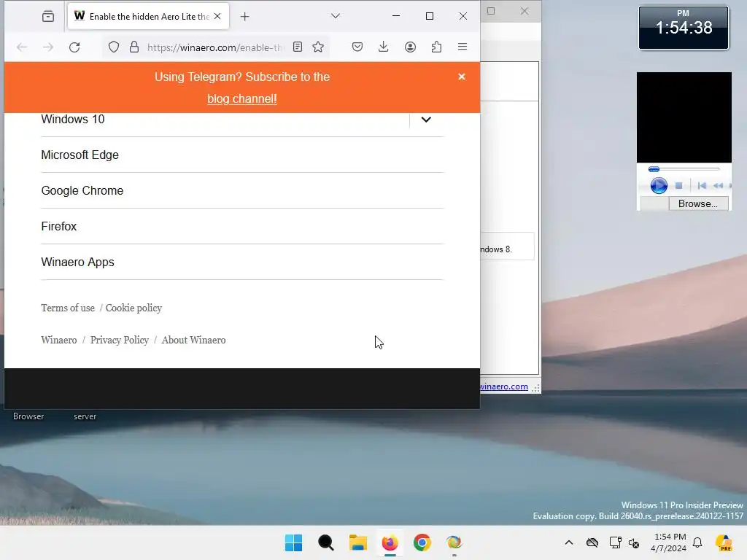
Task: Open the Windows Start menu
Action: click(293, 542)
